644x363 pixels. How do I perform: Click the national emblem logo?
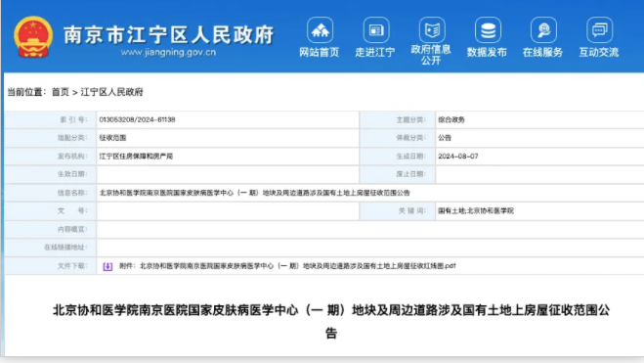point(33,37)
